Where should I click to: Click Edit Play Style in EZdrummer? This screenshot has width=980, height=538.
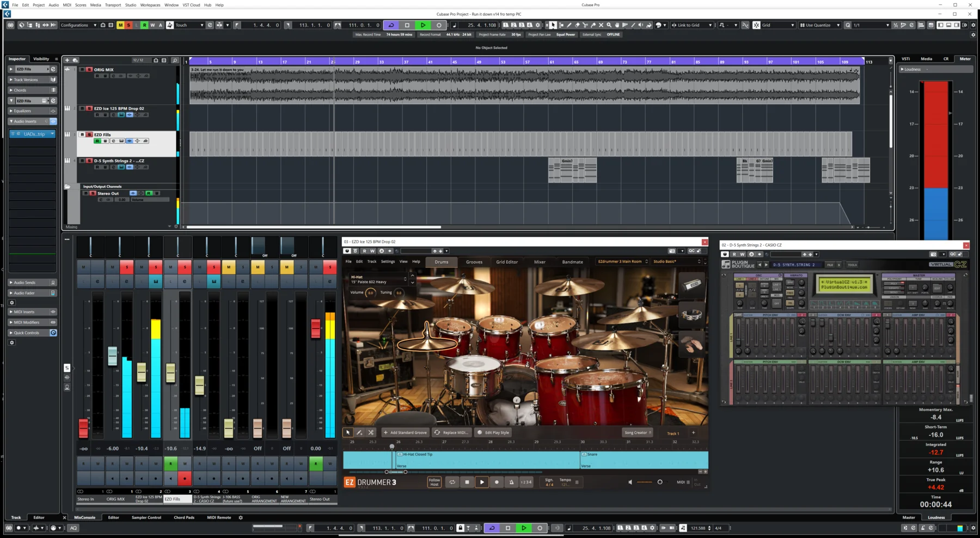493,432
